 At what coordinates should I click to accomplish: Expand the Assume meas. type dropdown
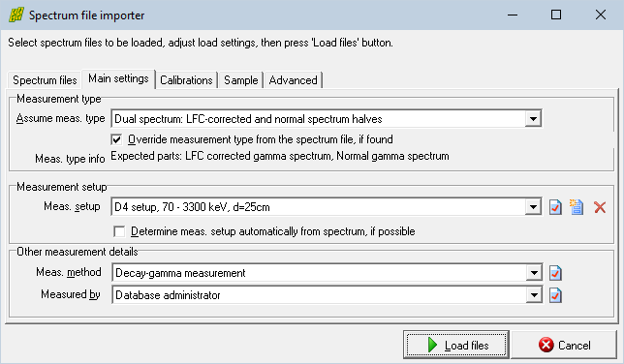(533, 119)
